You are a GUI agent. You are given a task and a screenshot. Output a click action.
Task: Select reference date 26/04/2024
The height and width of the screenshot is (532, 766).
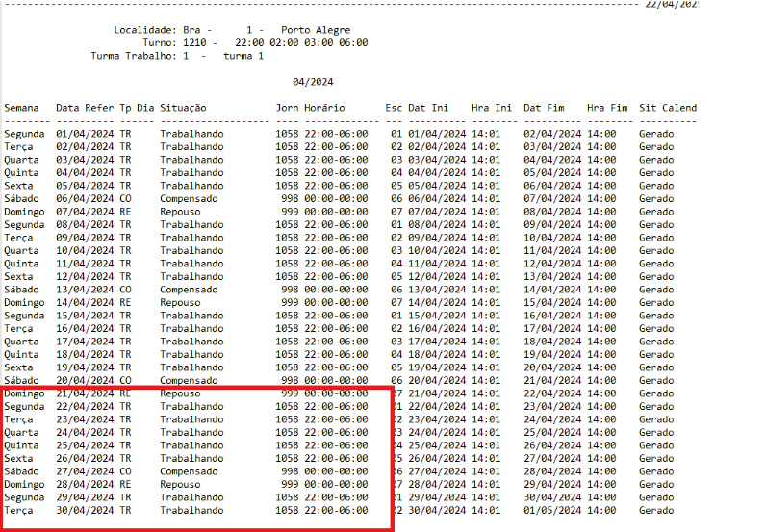pos(85,459)
